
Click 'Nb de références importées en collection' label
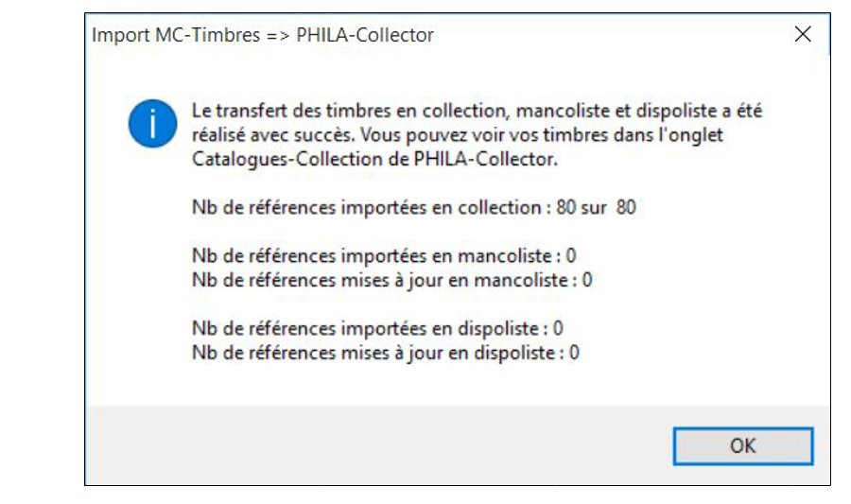pos(366,208)
